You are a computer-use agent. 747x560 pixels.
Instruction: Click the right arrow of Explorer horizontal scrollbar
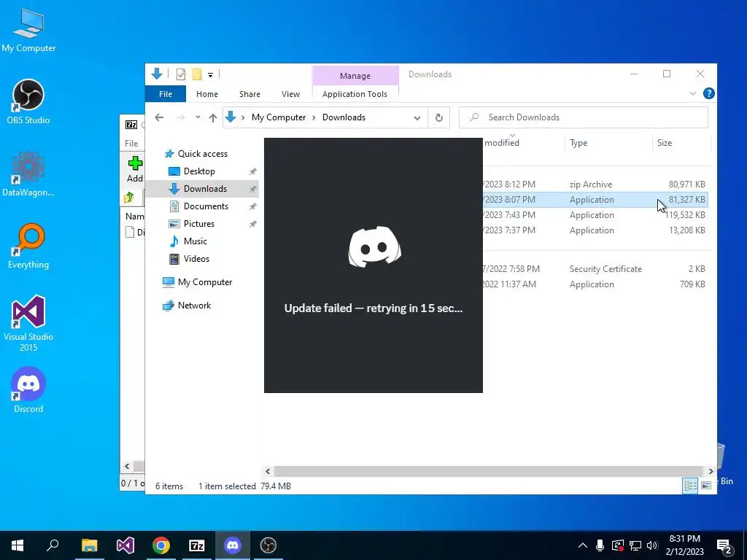[711, 472]
